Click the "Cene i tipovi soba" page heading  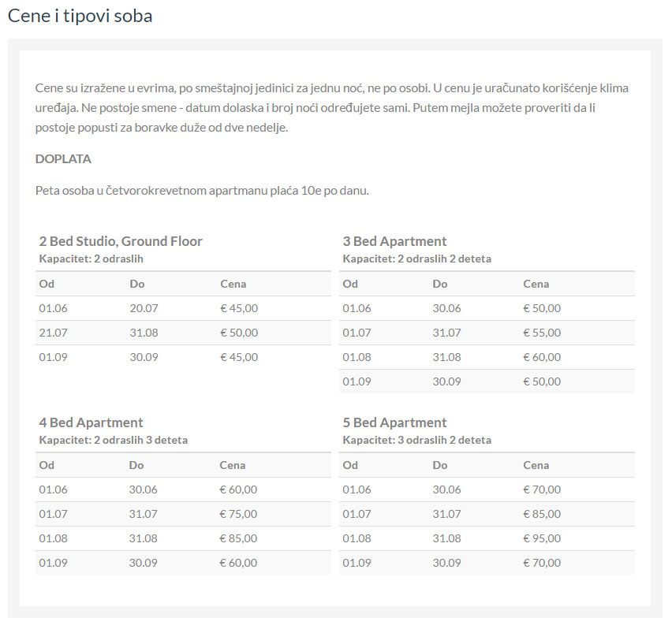coord(80,16)
